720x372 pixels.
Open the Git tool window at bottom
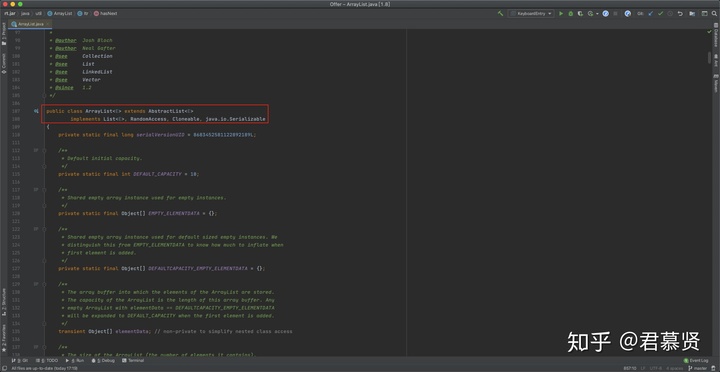[20, 361]
